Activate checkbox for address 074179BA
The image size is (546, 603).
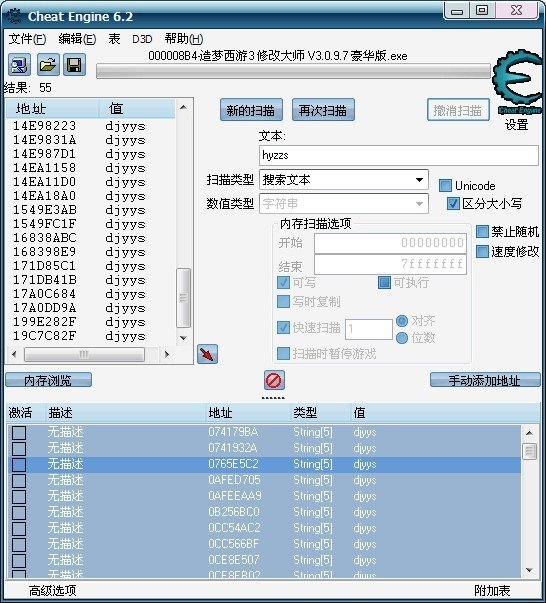click(19, 432)
